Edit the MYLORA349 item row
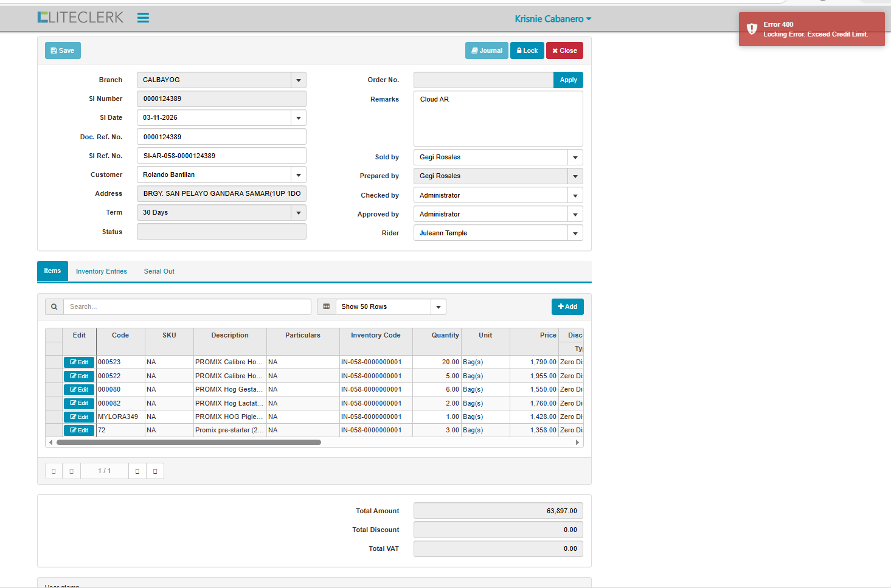This screenshot has width=891, height=588. (x=79, y=417)
